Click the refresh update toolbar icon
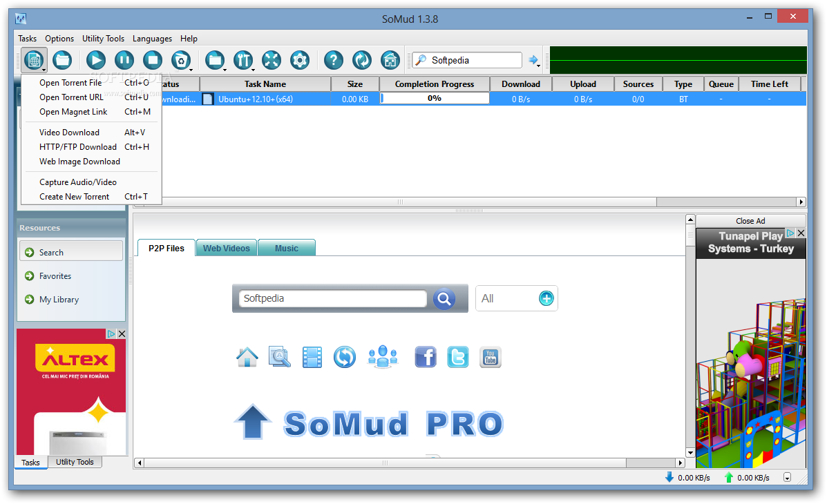The width and height of the screenshot is (827, 504). [x=362, y=60]
